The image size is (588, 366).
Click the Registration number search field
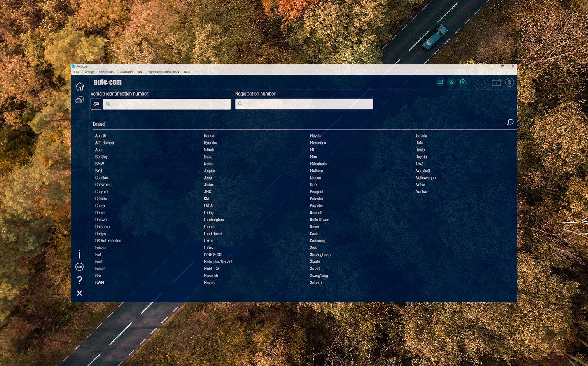[x=304, y=104]
